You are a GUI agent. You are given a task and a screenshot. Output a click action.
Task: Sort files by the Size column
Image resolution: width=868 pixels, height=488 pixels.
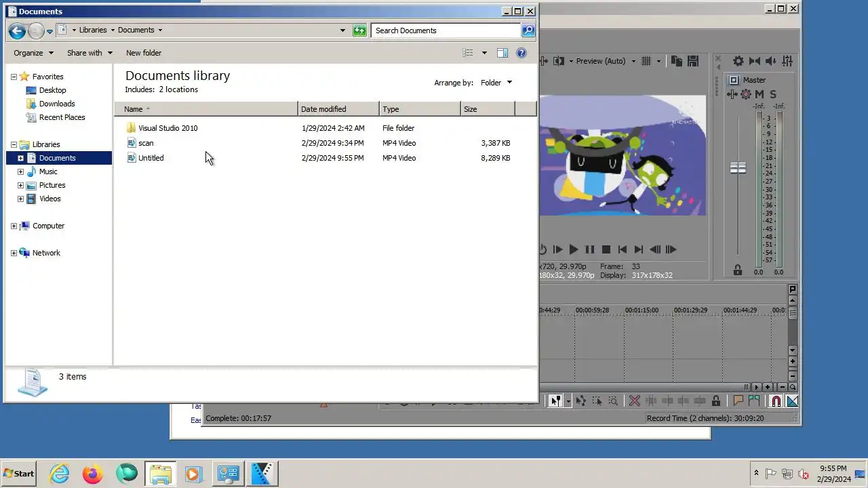[488, 109]
